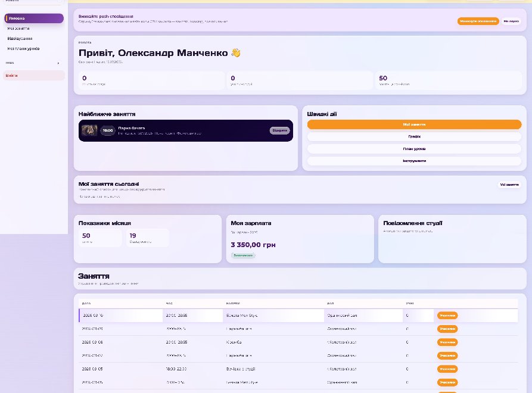Click the Вечірка в студії cell in the table

click(241, 369)
